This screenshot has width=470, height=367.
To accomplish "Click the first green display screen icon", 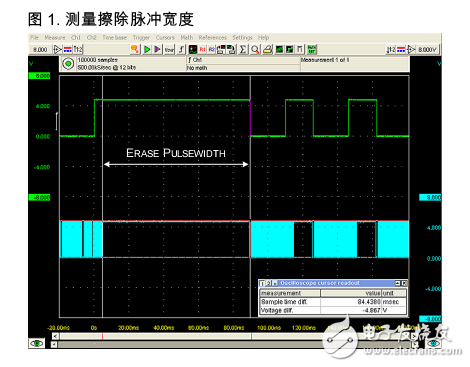I will pos(279,50).
